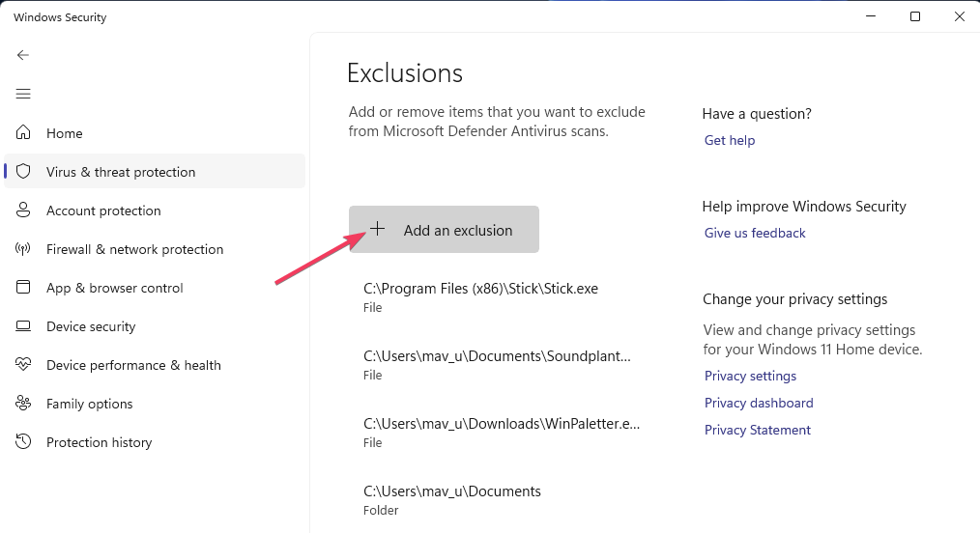980x533 pixels.
Task: Open the Privacy settings link
Action: [750, 376]
